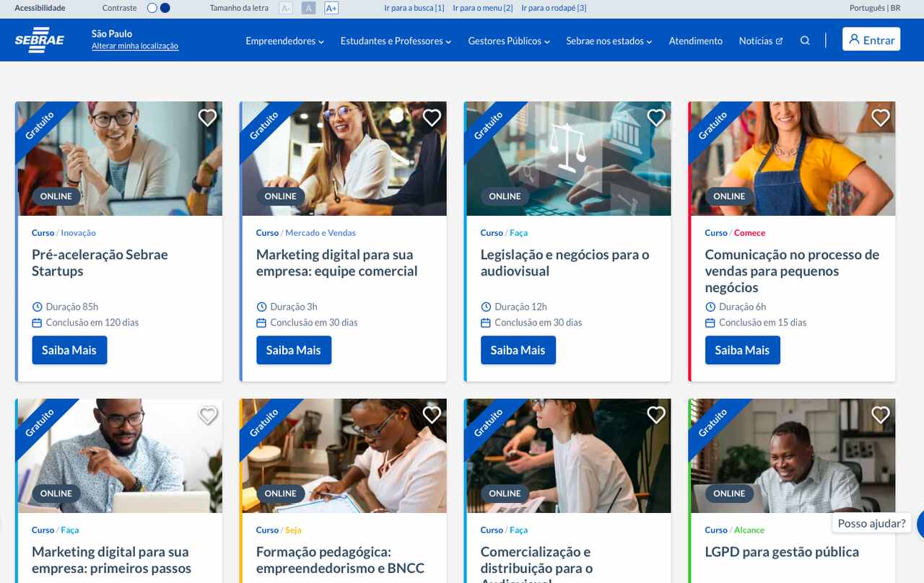Click title Formação pedagógica: empreendedorismo e BNCC

[340, 560]
